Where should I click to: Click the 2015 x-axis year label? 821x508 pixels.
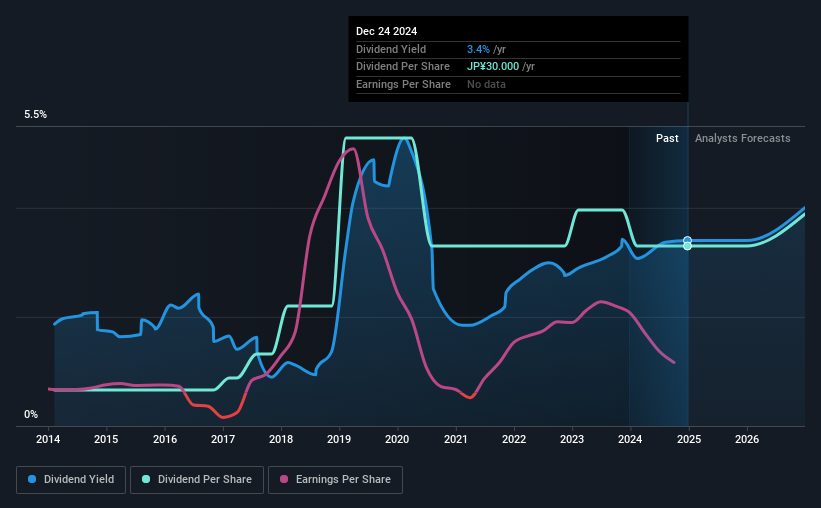pyautogui.click(x=106, y=439)
